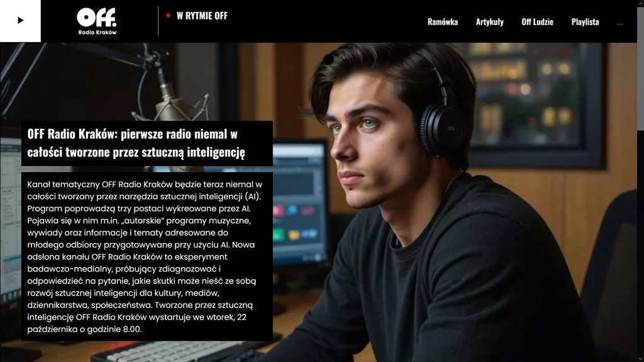Open the W RYTMIE OFF current show

pos(202,16)
